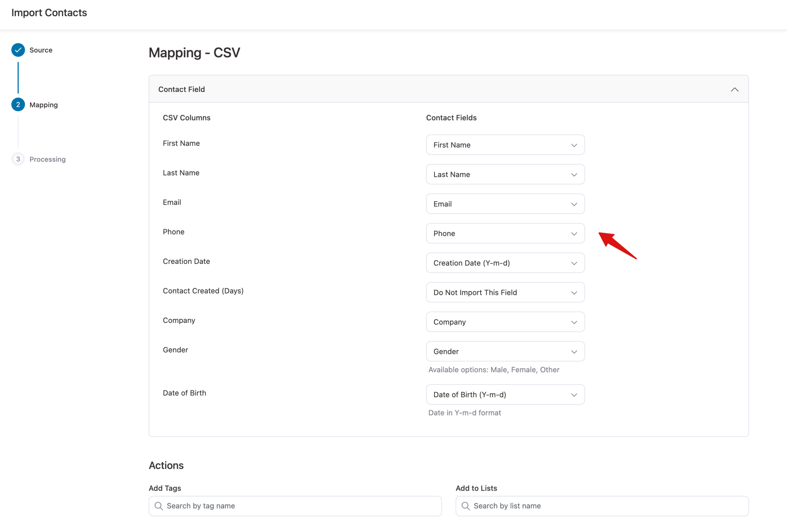This screenshot has height=532, width=787.
Task: Open the Gender mapping dropdown
Action: click(x=505, y=351)
